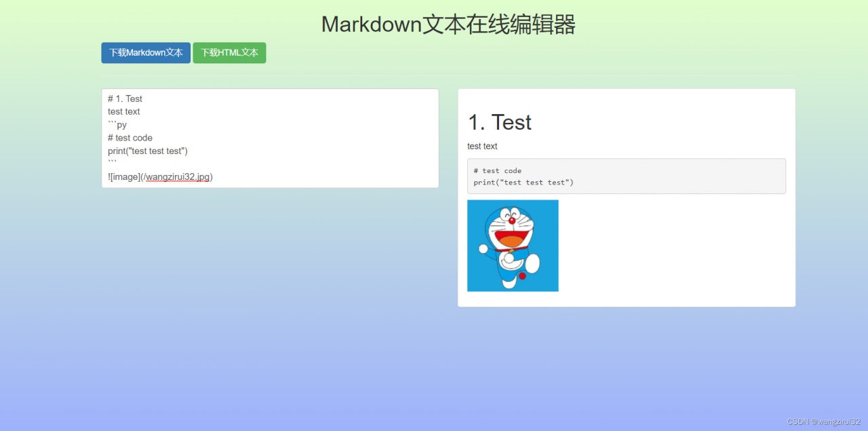Click the 'test text' line in the editor
Screen dimensions: 868x431
click(x=123, y=111)
